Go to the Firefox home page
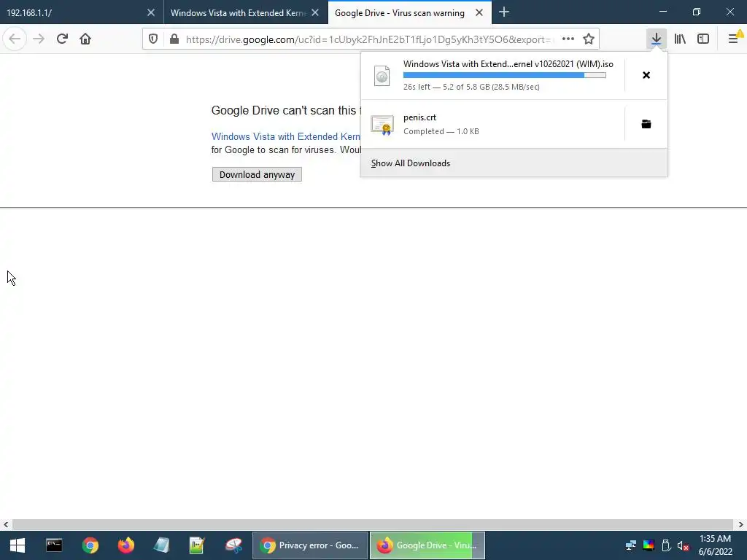The image size is (747, 560). (85, 39)
